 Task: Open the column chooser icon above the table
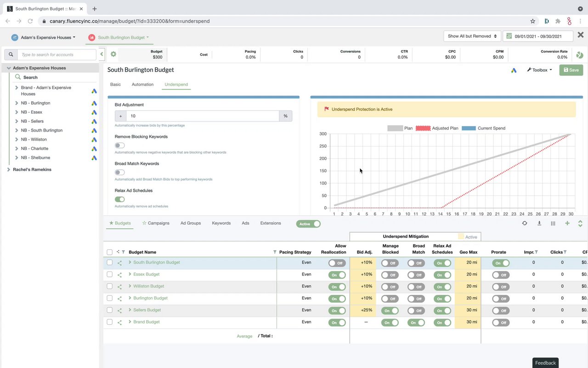pos(553,224)
